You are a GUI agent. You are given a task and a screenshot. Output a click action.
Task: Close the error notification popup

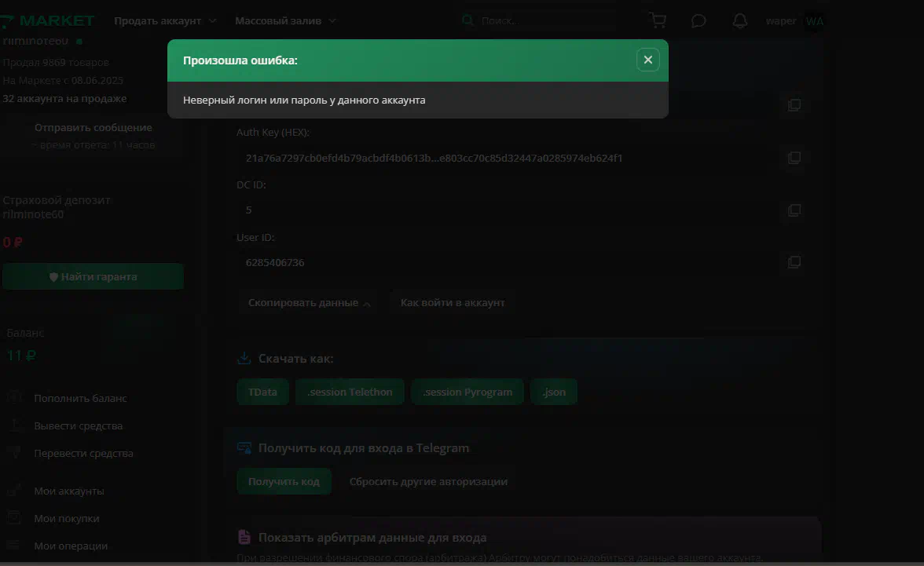647,60
